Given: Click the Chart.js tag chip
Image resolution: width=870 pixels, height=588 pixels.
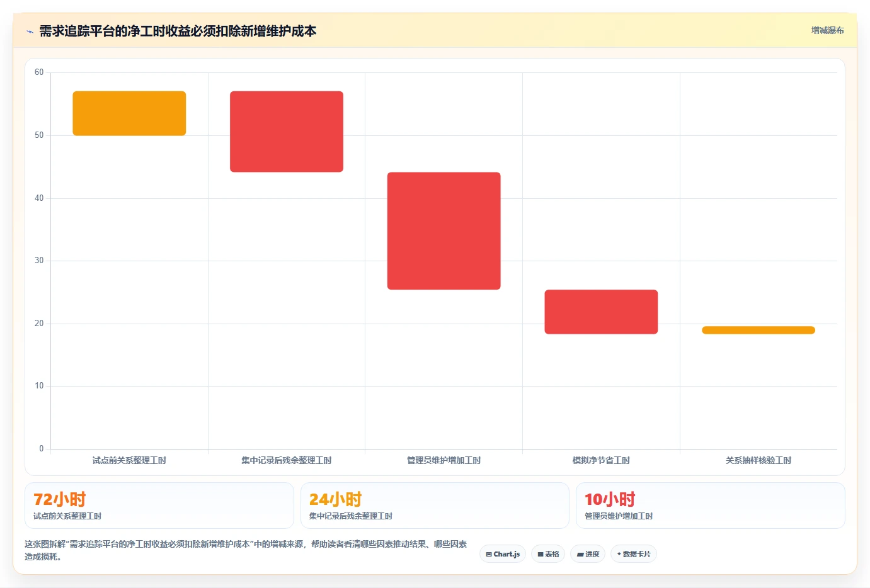Looking at the screenshot, I should (x=503, y=554).
